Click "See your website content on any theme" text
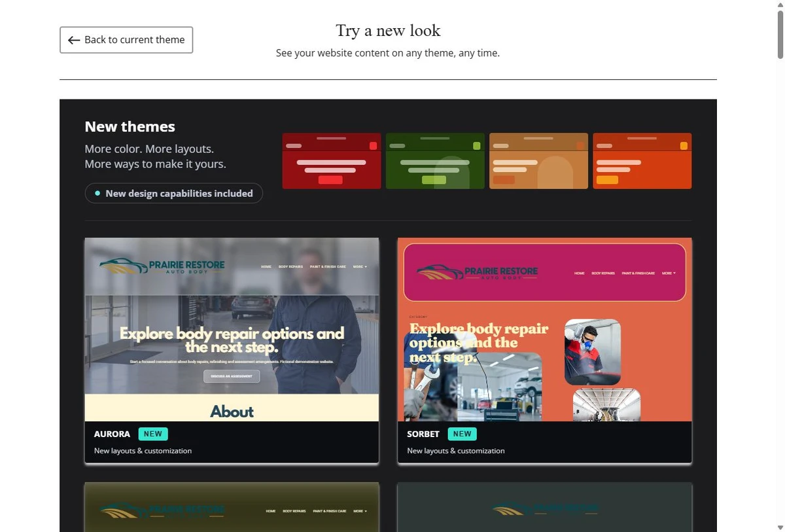The image size is (785, 532). (388, 53)
